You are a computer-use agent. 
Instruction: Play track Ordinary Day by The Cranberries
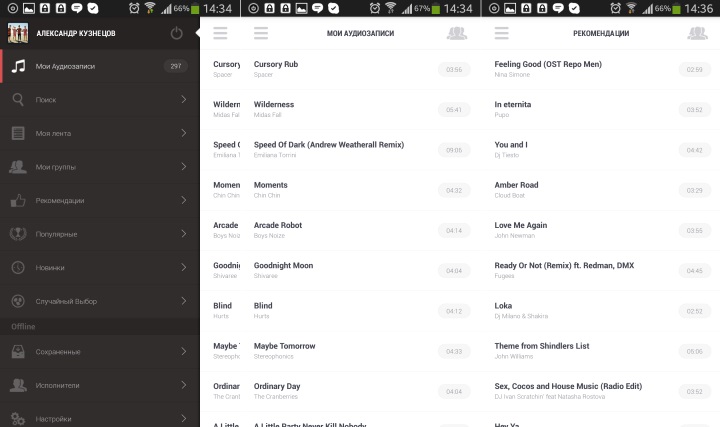pos(360,391)
